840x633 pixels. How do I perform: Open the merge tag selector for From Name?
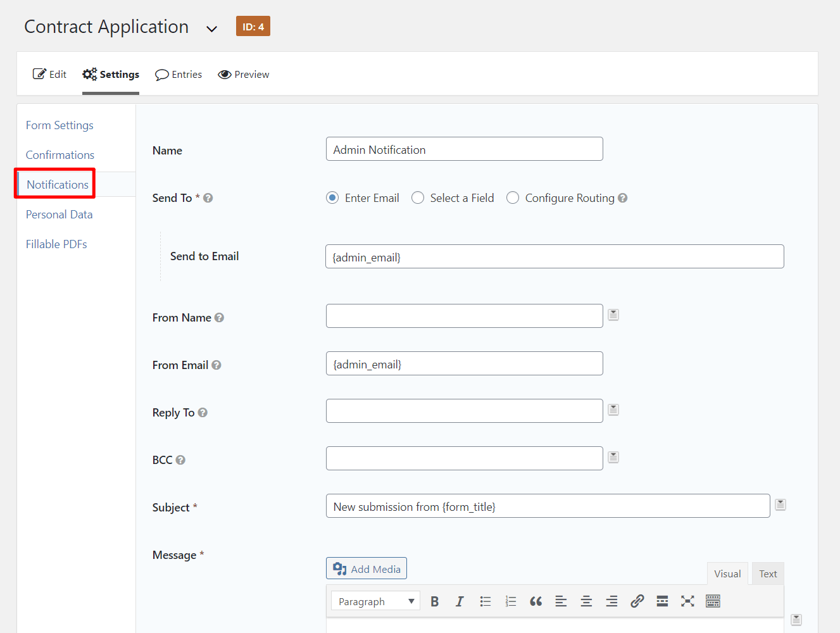[613, 314]
